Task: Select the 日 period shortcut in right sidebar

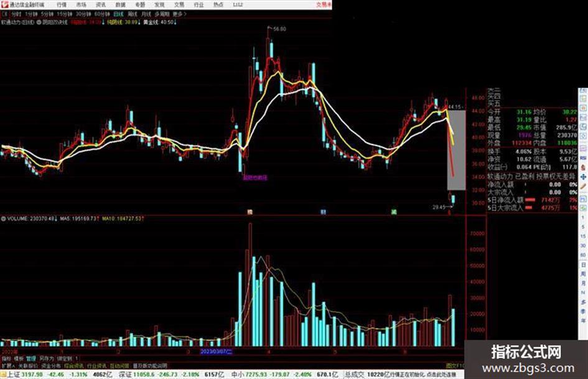Action: tap(583, 265)
